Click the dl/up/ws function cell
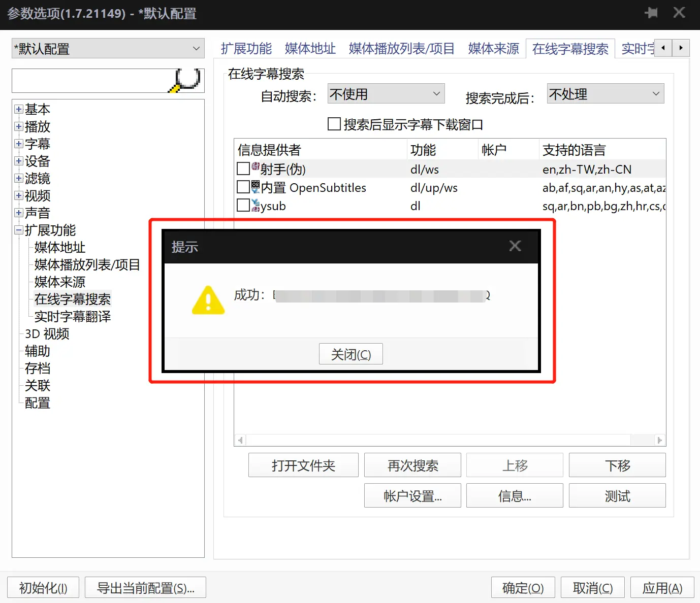This screenshot has width=700, height=603. pos(434,188)
